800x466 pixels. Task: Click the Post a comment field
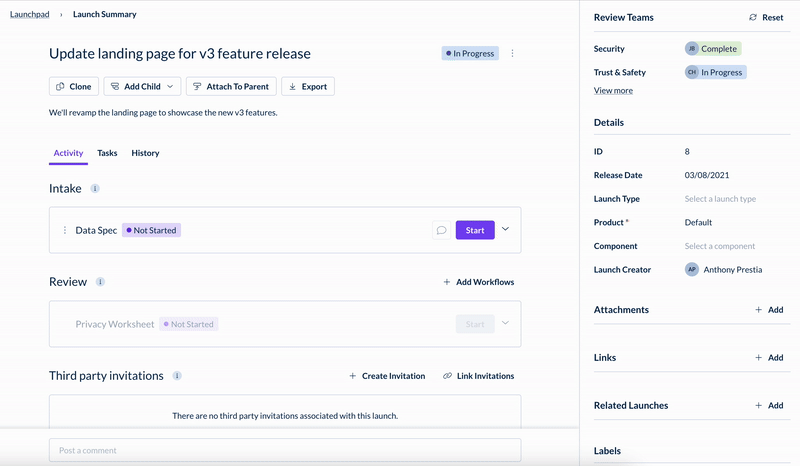[285, 450]
